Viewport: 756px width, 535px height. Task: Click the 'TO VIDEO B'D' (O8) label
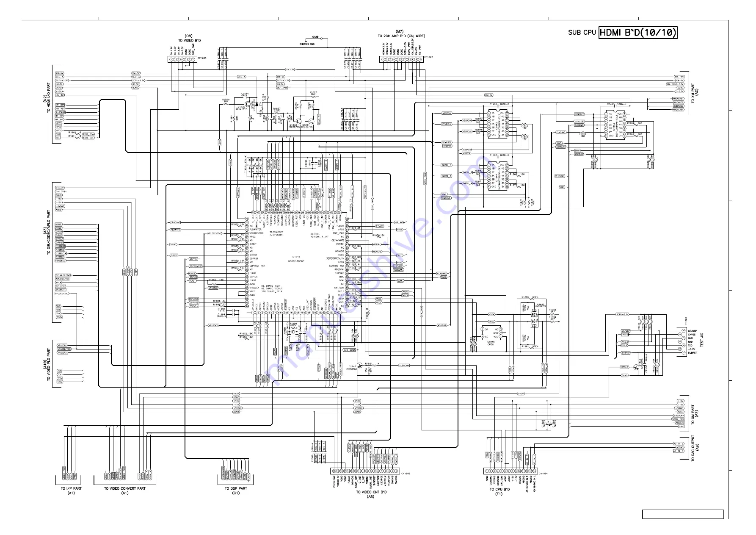pyautogui.click(x=189, y=41)
